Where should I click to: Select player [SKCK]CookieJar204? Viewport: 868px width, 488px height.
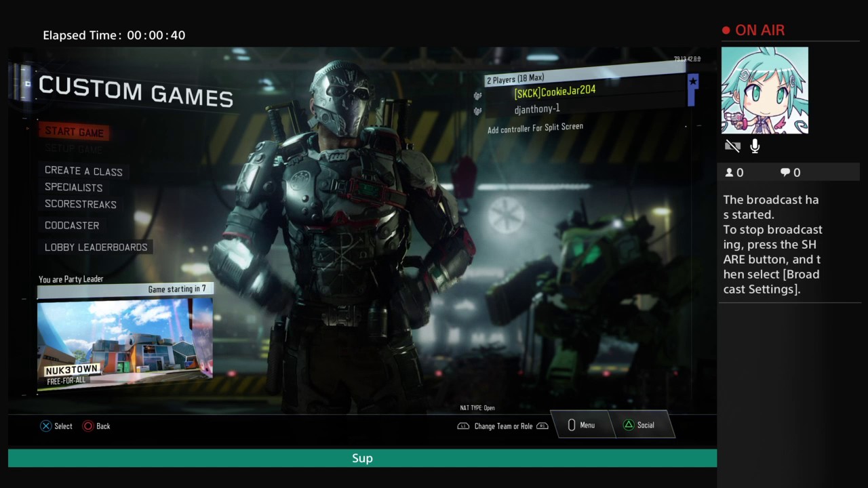click(555, 91)
